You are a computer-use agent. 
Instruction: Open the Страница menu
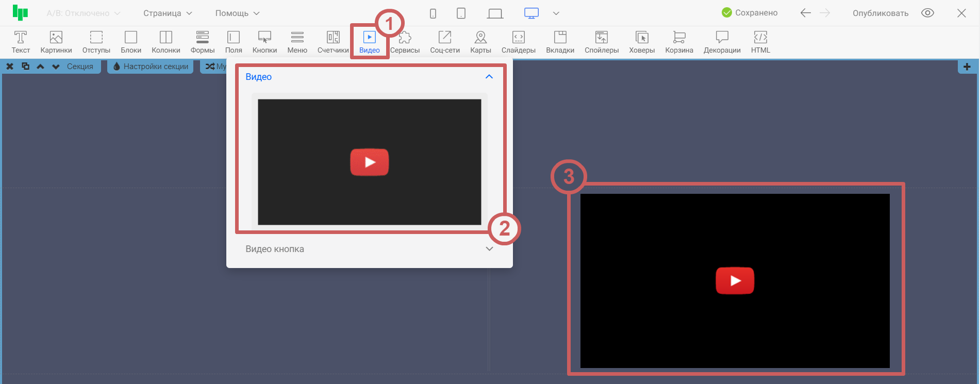tap(168, 13)
